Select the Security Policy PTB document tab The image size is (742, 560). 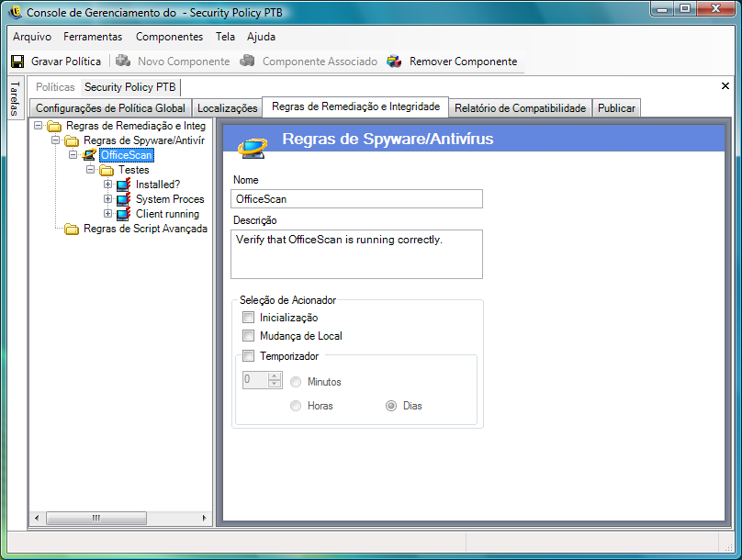pyautogui.click(x=130, y=87)
